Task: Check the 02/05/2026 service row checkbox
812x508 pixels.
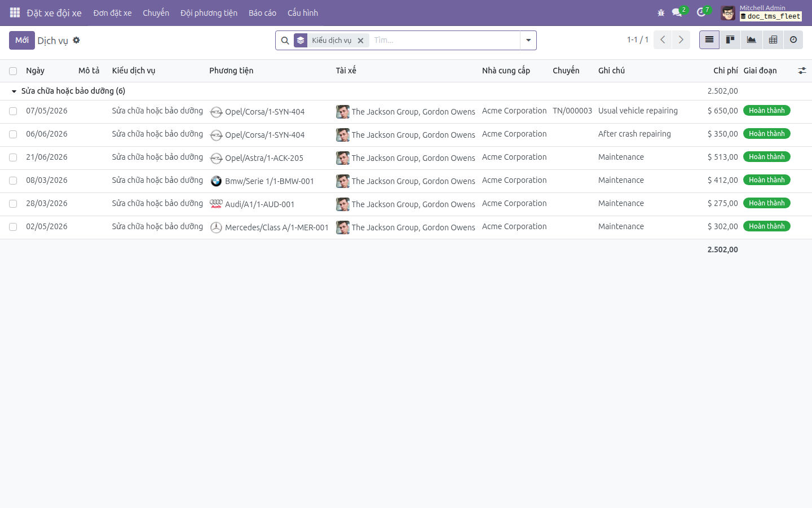Action: [13, 227]
